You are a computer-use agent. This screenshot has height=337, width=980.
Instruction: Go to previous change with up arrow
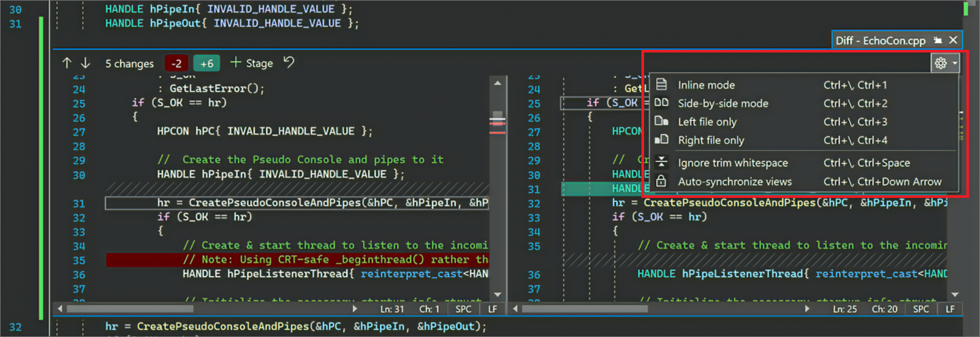tap(67, 63)
